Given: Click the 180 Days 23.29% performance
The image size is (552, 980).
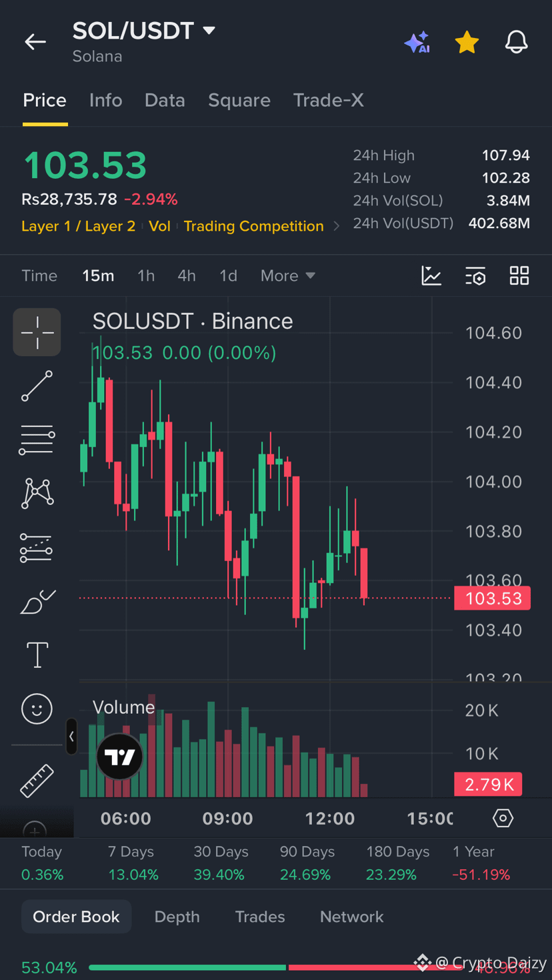Looking at the screenshot, I should (x=397, y=863).
